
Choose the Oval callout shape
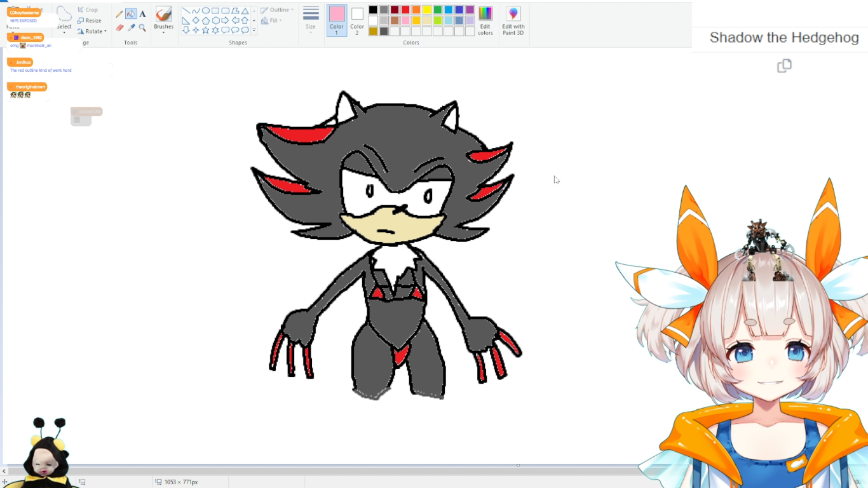[x=235, y=30]
